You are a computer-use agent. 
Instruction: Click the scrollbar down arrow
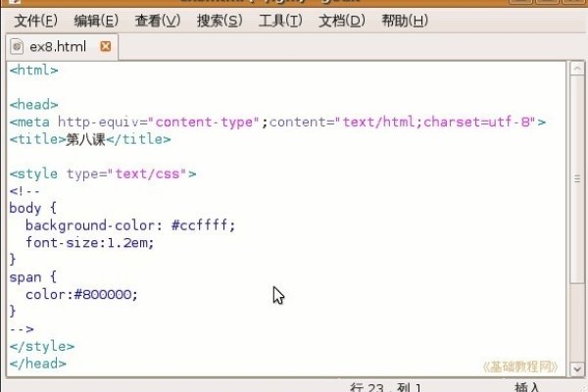pos(575,367)
